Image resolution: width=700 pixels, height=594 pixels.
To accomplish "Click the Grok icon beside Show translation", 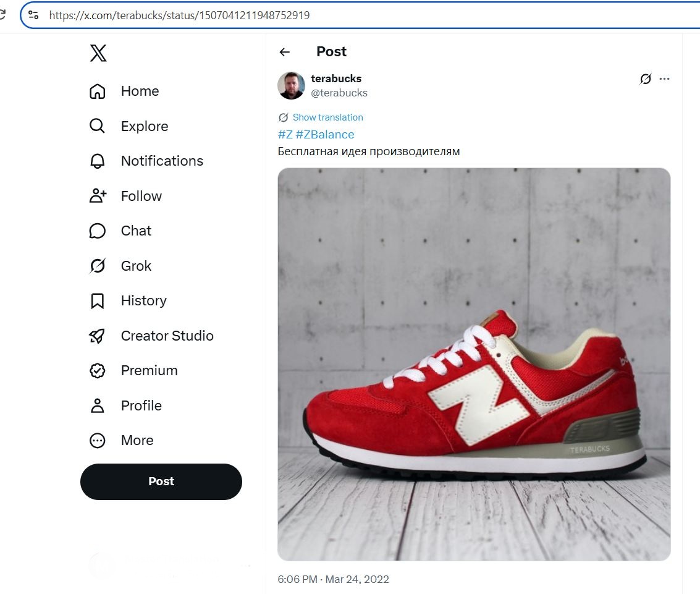I will pyautogui.click(x=283, y=117).
